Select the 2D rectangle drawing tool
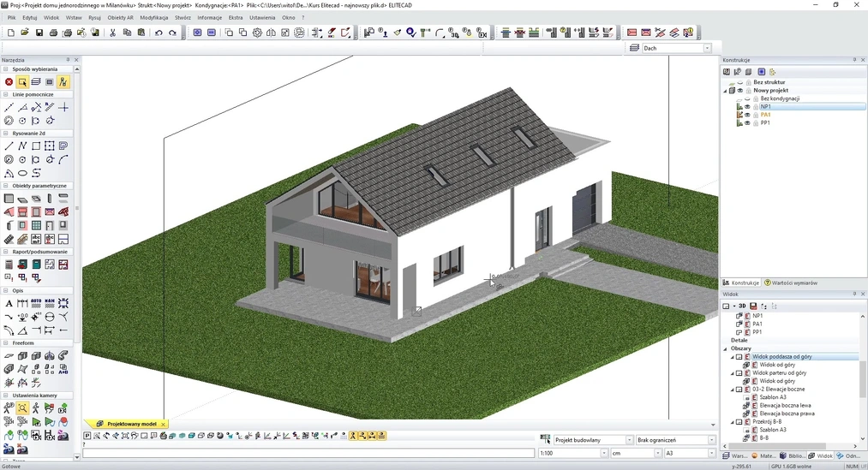The width and height of the screenshot is (868, 470). tap(36, 146)
